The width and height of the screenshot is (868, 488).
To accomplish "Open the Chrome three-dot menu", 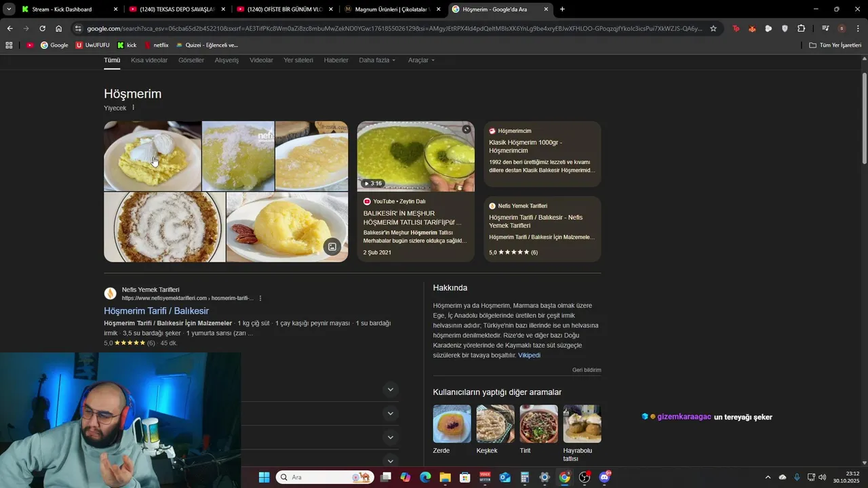I will point(859,28).
